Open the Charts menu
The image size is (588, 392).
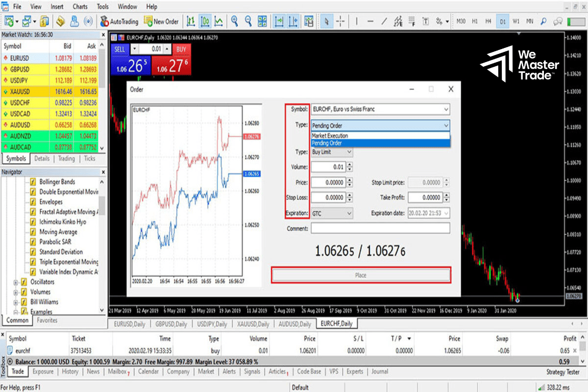tap(80, 7)
